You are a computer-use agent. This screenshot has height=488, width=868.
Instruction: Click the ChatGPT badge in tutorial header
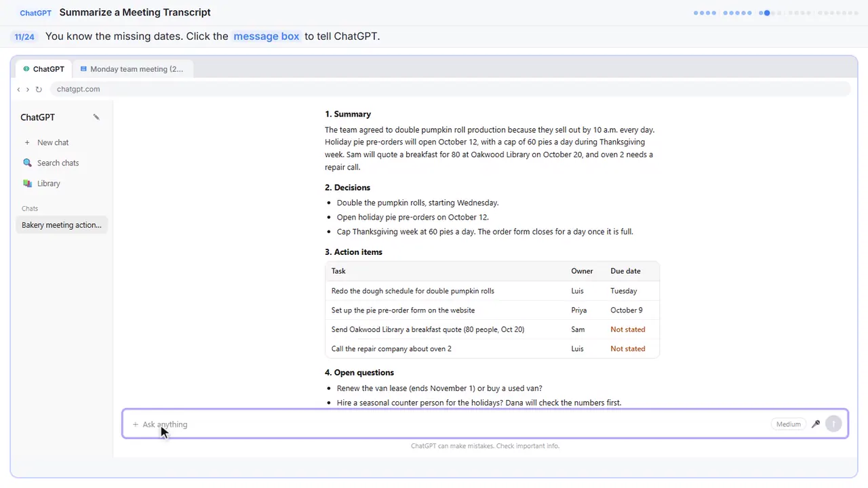[x=35, y=13]
